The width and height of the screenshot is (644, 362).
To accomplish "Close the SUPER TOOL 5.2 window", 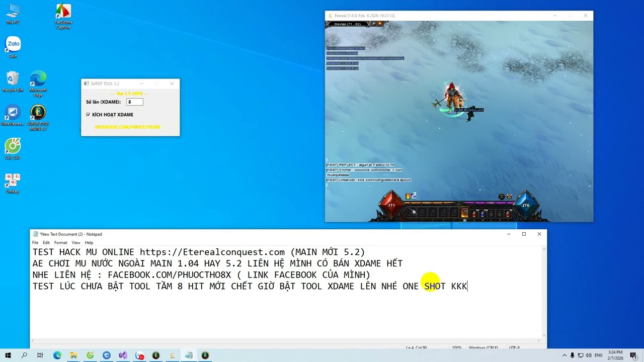I will 172,83.
